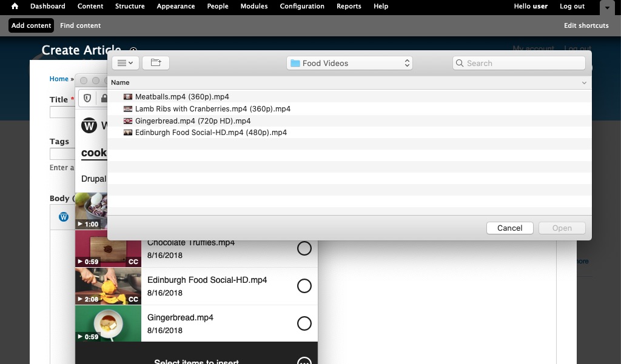Image resolution: width=621 pixels, height=364 pixels.
Task: Select the radio beside Chocolate Truffles.mp4
Action: pyautogui.click(x=304, y=248)
